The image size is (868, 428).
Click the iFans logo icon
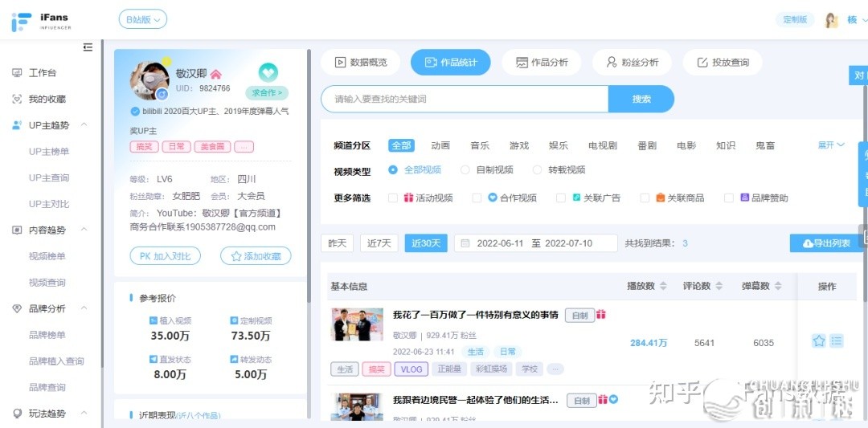click(x=22, y=22)
